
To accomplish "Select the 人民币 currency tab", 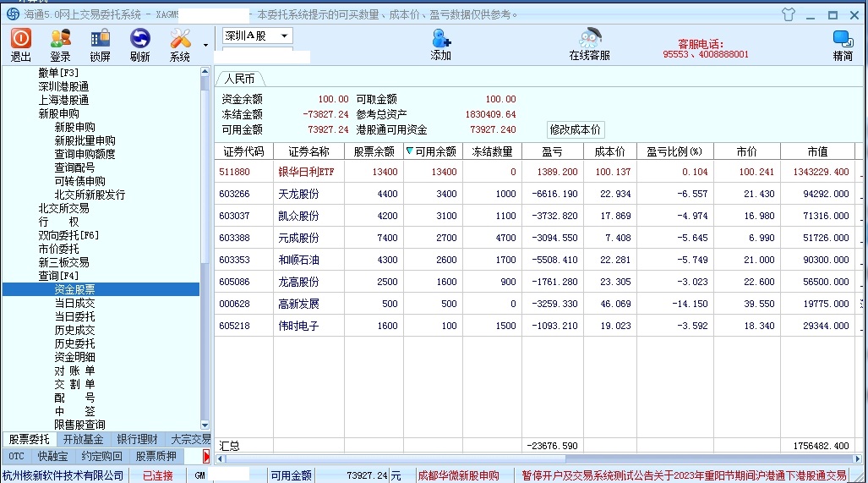I will point(239,79).
